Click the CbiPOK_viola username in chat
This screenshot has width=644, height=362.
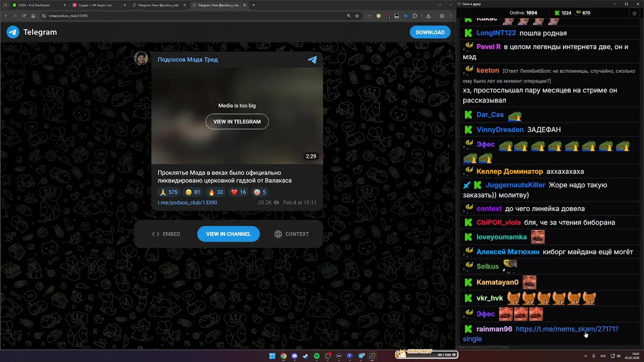click(499, 223)
